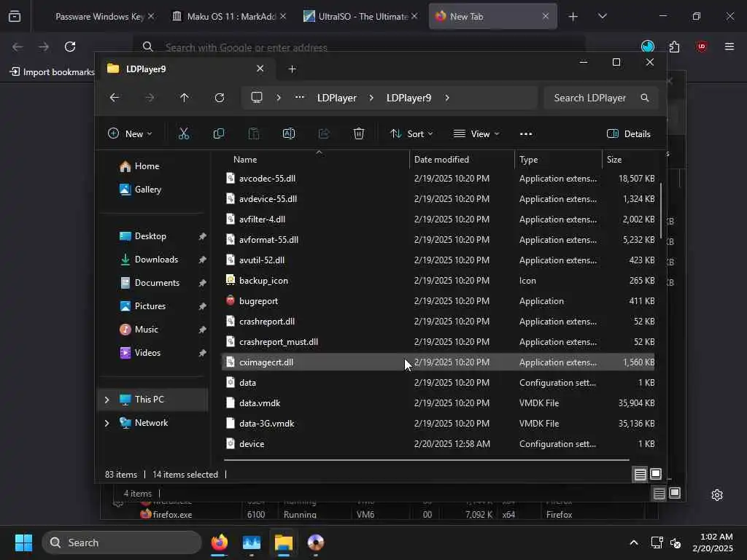Open the Sort dropdown

[411, 134]
